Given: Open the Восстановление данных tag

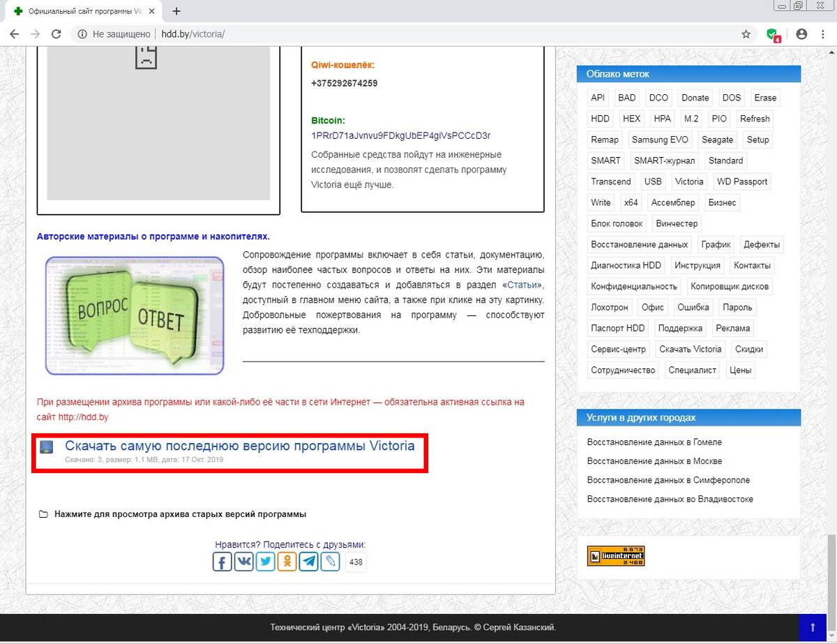Looking at the screenshot, I should tap(640, 244).
